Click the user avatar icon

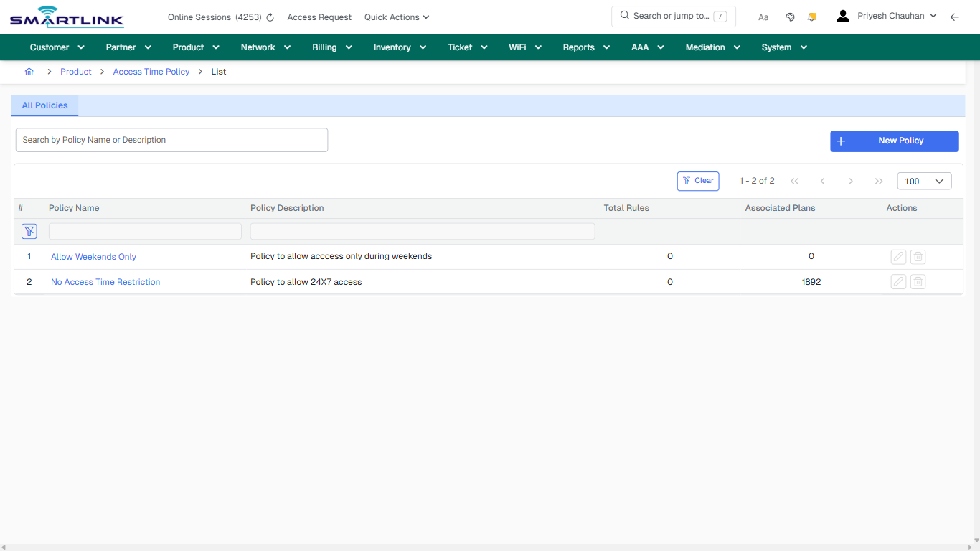842,14
